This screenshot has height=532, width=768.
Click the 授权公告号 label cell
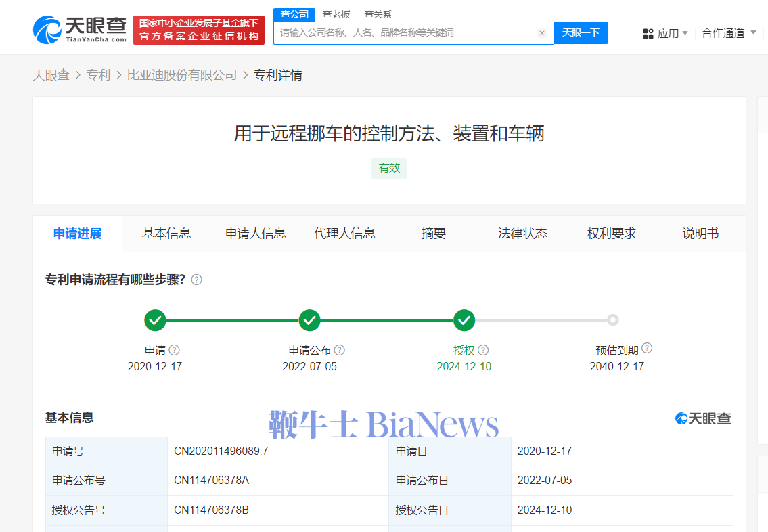(x=106, y=510)
